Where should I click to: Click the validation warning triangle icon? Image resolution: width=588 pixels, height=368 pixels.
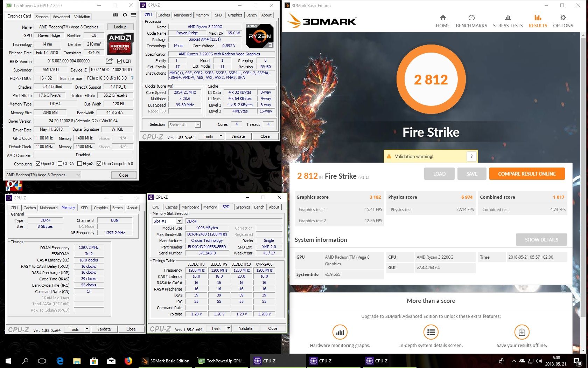click(389, 156)
